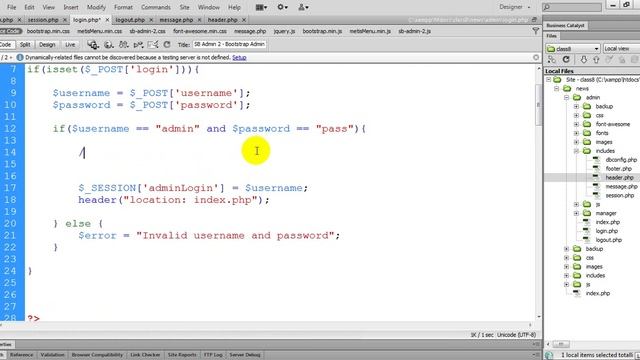
Task: Click the preview in browser globe icon
Action: click(x=109, y=44)
